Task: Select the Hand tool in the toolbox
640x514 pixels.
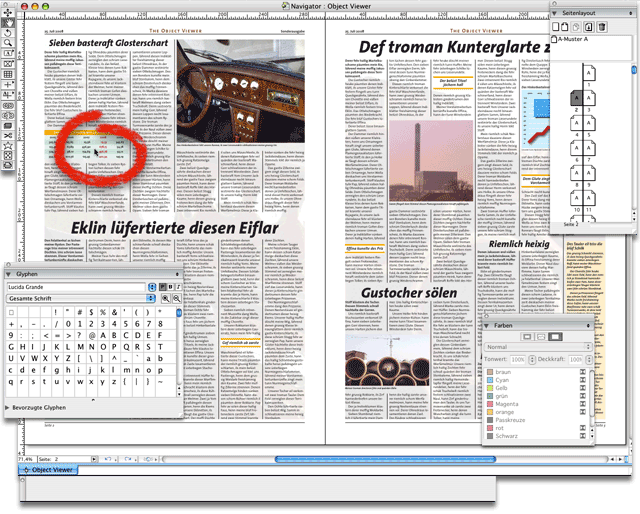Action: [8, 23]
